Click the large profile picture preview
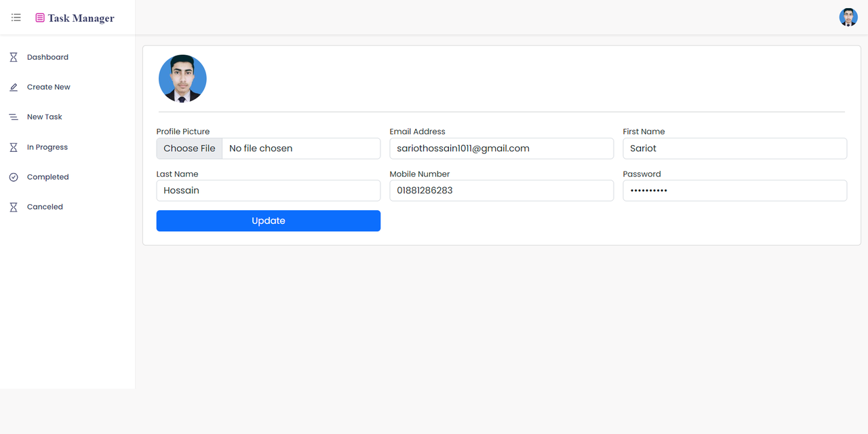Image resolution: width=868 pixels, height=434 pixels. [x=182, y=79]
